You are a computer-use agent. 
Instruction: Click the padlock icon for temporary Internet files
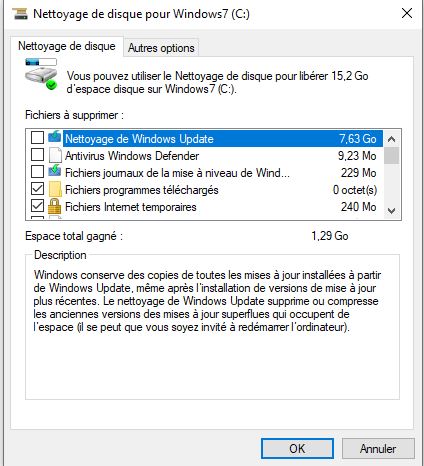coord(55,206)
